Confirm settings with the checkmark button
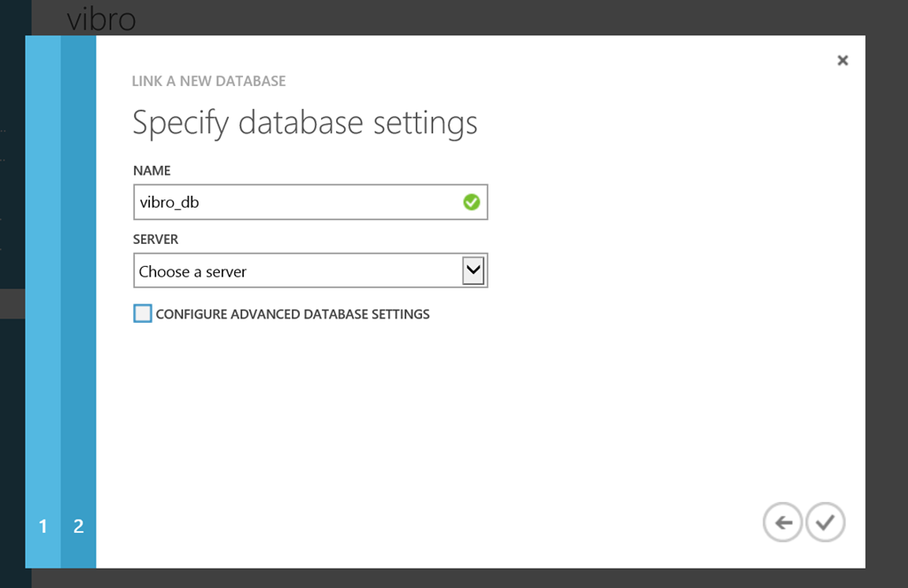Screen dimensions: 908x588 coord(826,522)
